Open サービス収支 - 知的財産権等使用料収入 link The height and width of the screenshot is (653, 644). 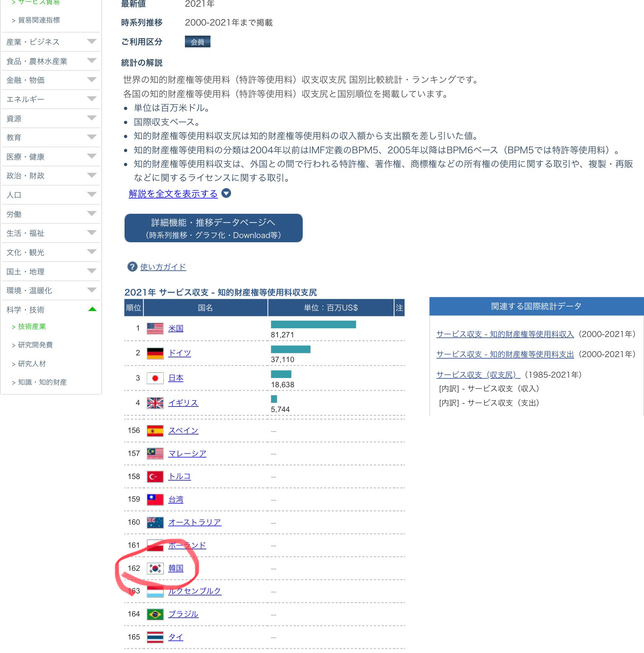coord(505,334)
